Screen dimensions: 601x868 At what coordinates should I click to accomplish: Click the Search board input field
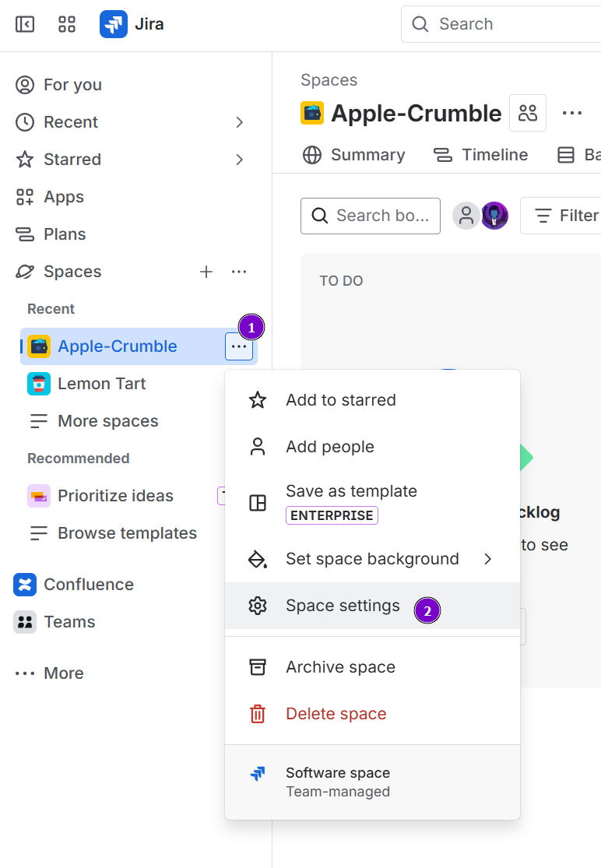(371, 216)
